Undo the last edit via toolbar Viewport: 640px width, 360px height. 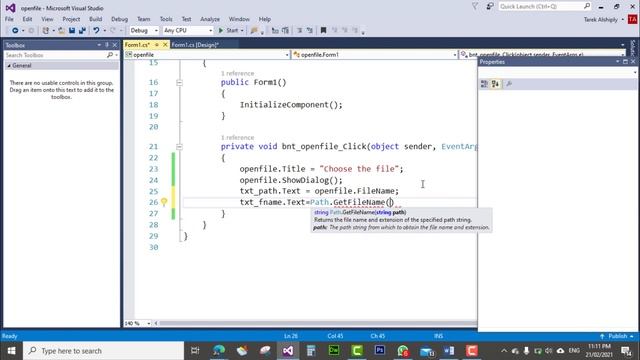tap(96, 31)
